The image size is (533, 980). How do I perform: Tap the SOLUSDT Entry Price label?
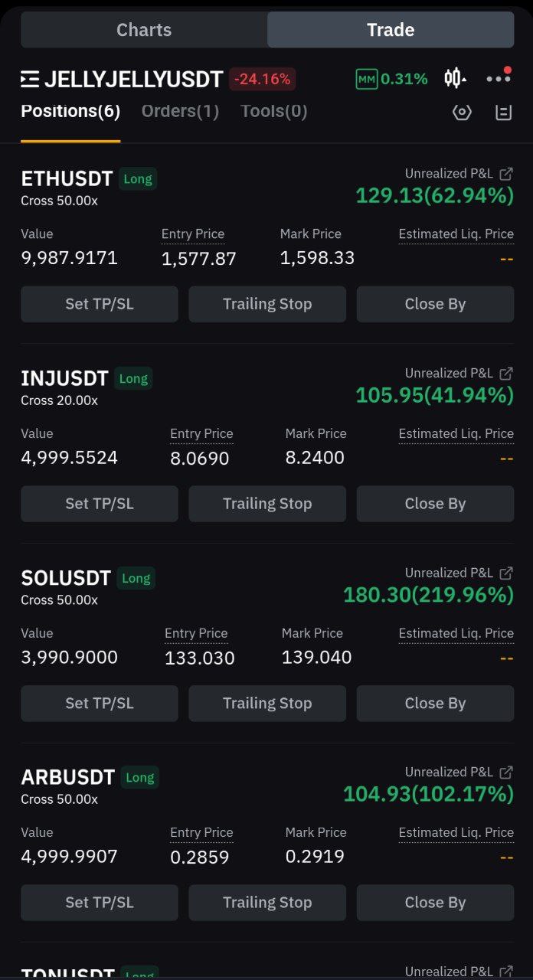(196, 633)
